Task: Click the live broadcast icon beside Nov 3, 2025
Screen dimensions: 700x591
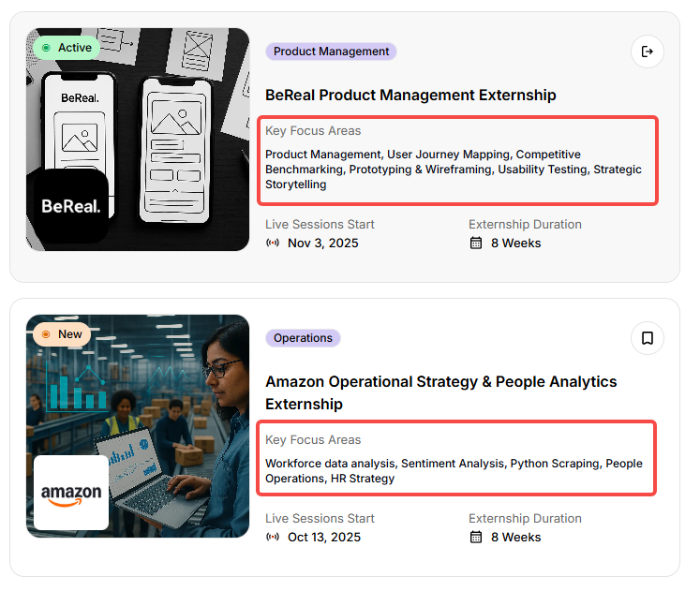Action: (x=273, y=244)
